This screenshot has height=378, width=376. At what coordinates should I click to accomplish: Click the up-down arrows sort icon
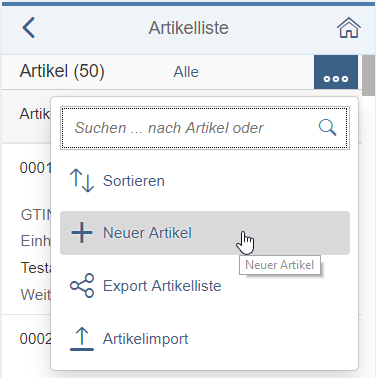pos(82,181)
